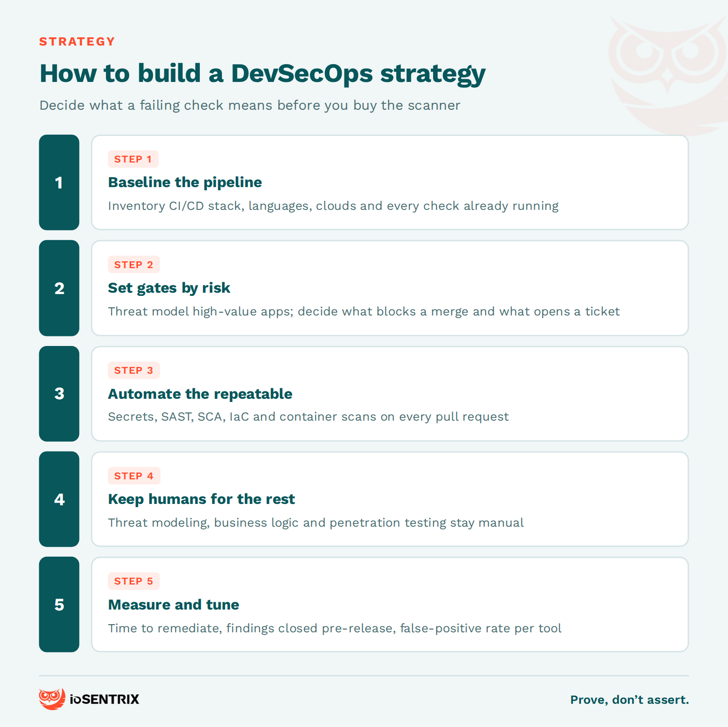728x727 pixels.
Task: Click the number 2 teal block
Action: click(59, 288)
